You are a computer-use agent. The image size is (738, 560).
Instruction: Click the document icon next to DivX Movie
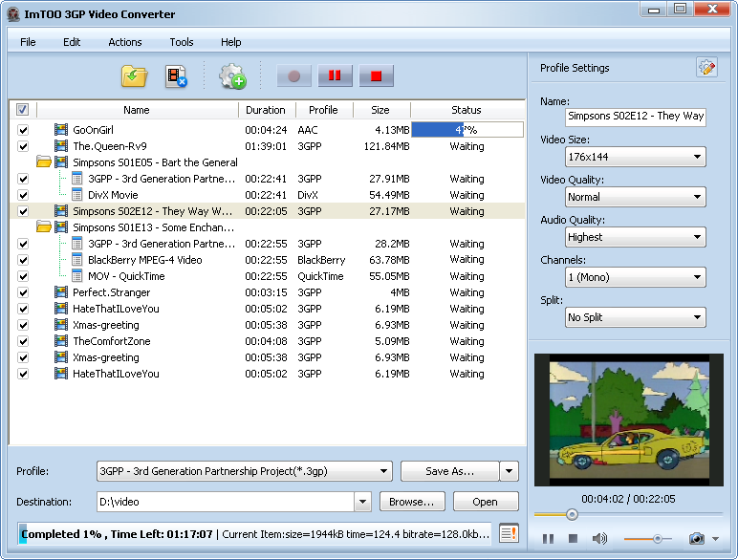77,194
